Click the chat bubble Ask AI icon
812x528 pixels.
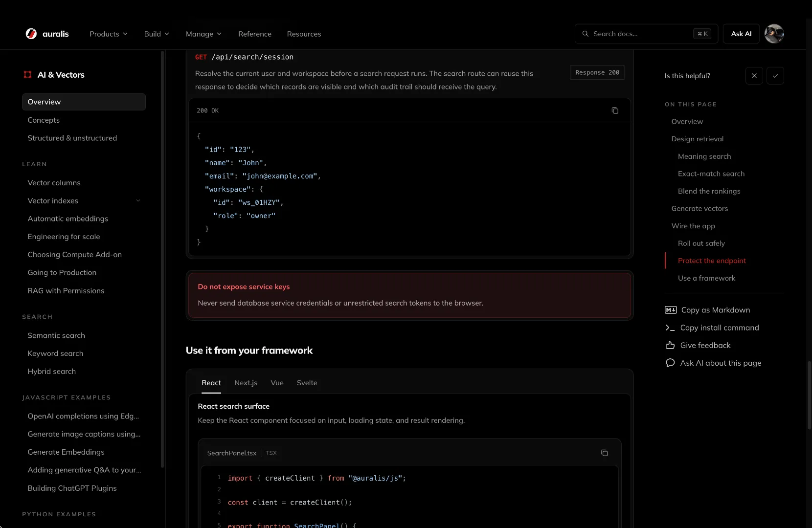pyautogui.click(x=670, y=363)
